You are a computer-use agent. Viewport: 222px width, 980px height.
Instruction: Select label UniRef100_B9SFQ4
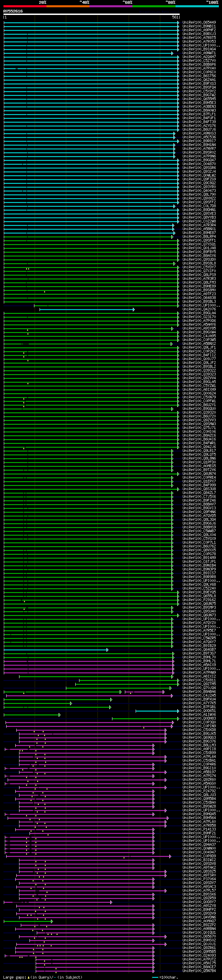[199, 88]
